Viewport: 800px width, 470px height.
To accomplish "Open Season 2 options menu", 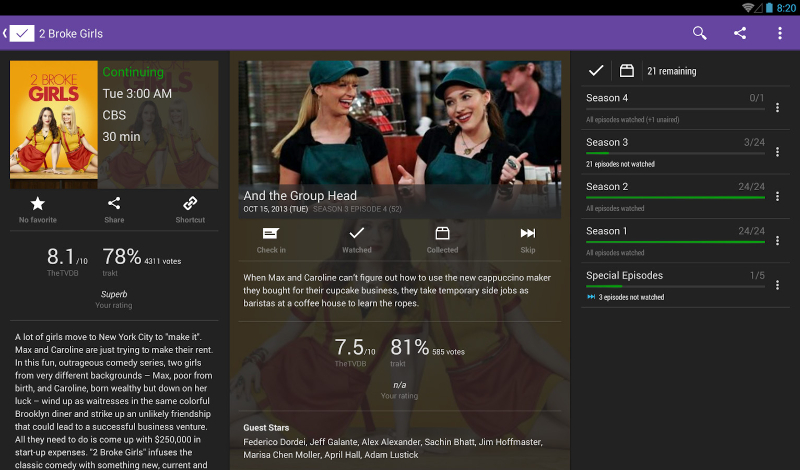I will click(777, 196).
